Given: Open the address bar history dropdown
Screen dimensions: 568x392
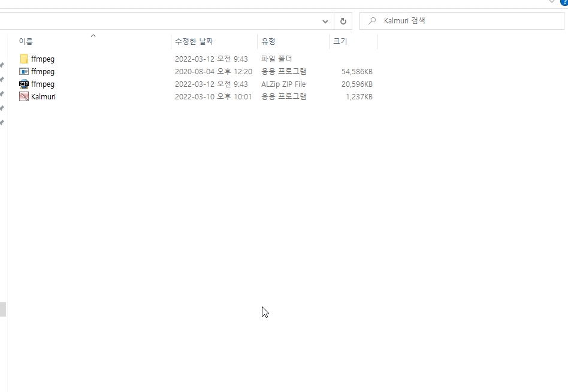Looking at the screenshot, I should pos(325,21).
